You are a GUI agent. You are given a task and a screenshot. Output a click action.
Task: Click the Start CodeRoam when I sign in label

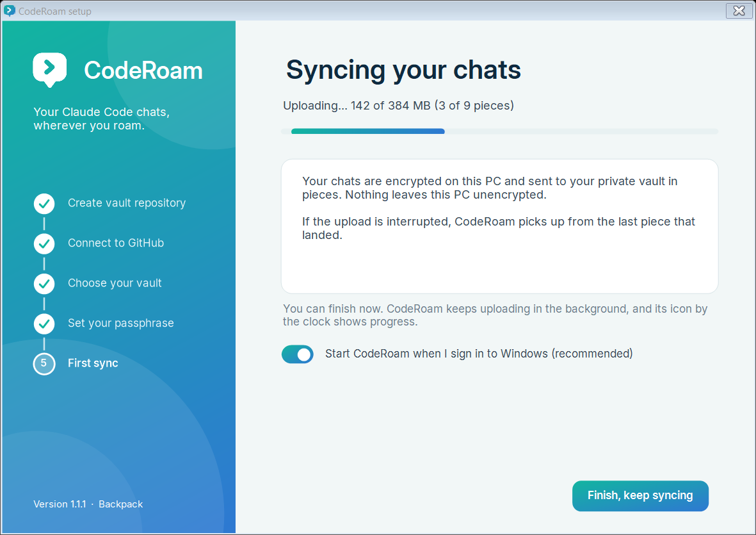(x=479, y=354)
